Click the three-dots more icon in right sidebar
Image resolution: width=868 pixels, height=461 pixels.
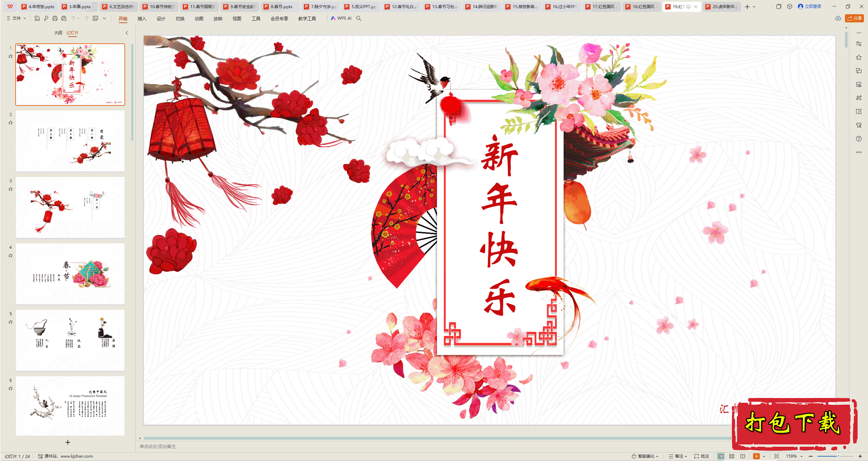click(859, 152)
